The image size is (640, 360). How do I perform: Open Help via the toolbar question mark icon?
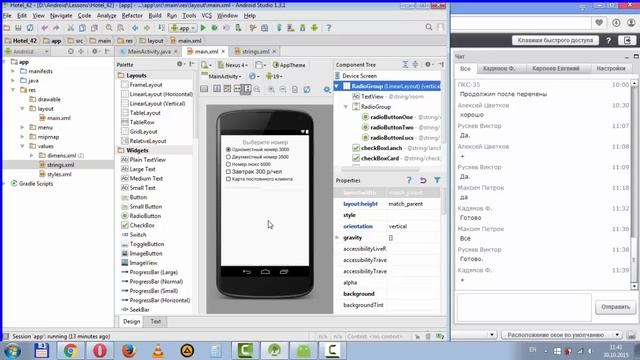pyautogui.click(x=329, y=28)
